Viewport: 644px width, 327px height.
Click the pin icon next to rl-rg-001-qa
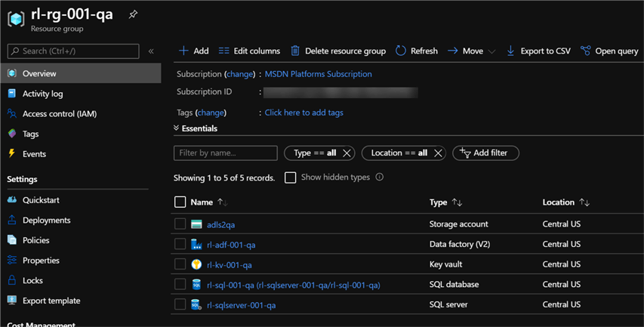[134, 14]
